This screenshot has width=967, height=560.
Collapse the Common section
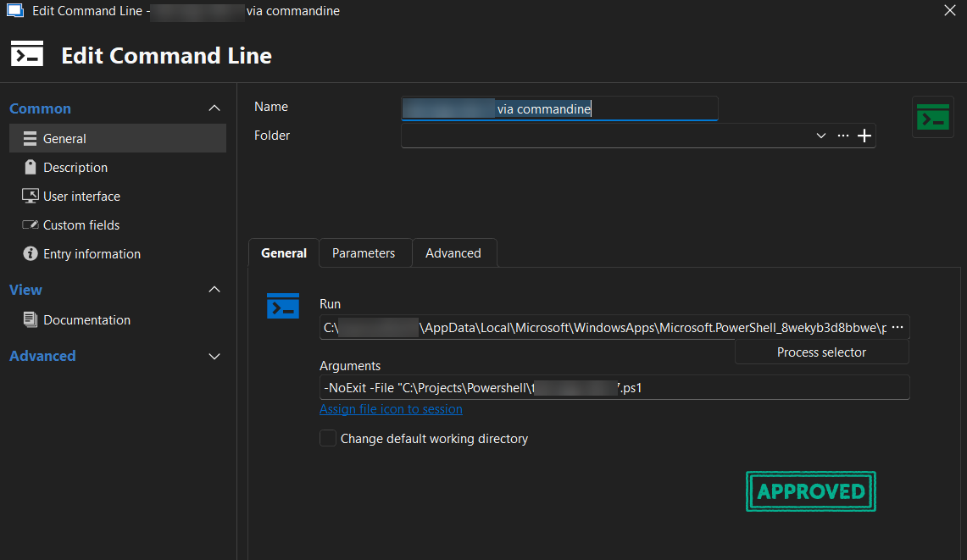click(x=214, y=108)
